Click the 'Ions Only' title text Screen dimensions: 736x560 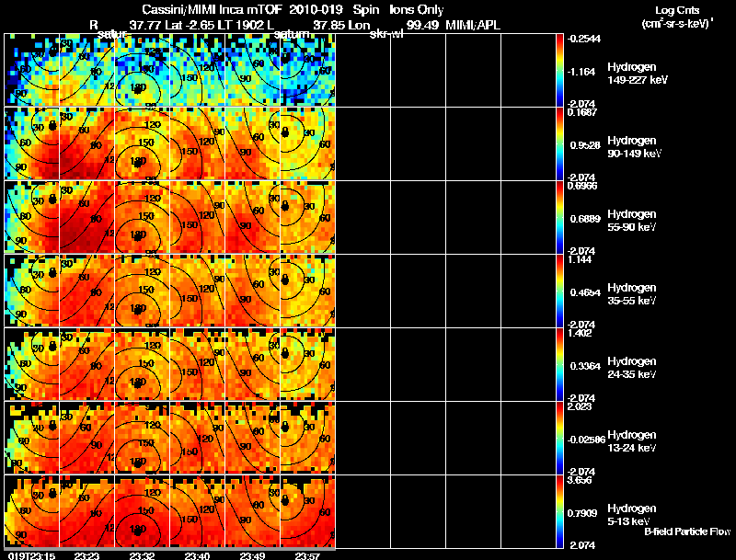(x=417, y=10)
